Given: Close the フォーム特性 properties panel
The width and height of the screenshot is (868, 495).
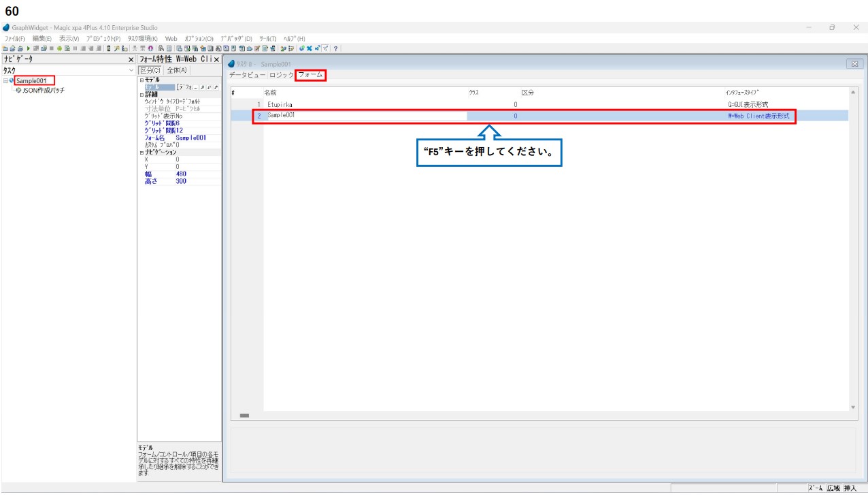Looking at the screenshot, I should point(216,60).
